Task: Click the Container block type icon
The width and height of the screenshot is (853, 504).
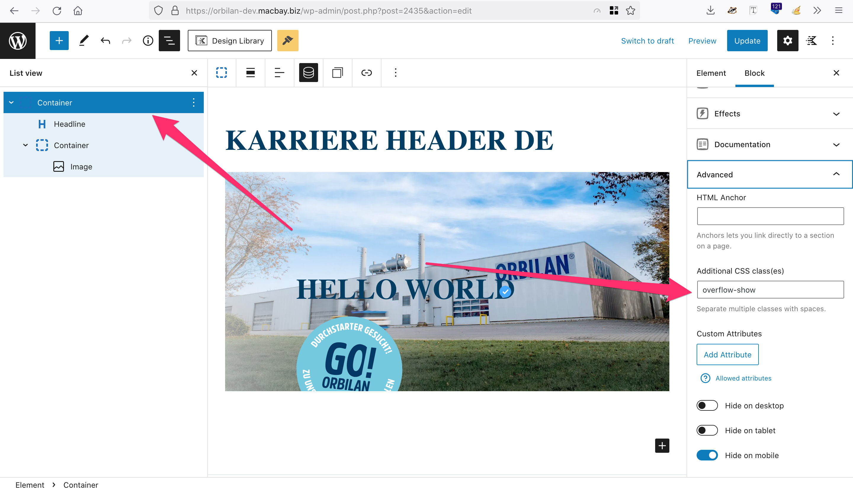Action: coord(222,73)
